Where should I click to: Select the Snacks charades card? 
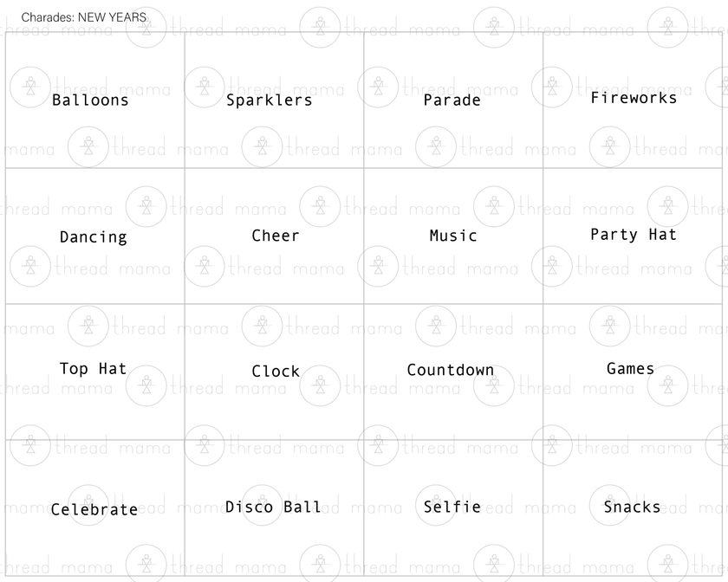(632, 508)
